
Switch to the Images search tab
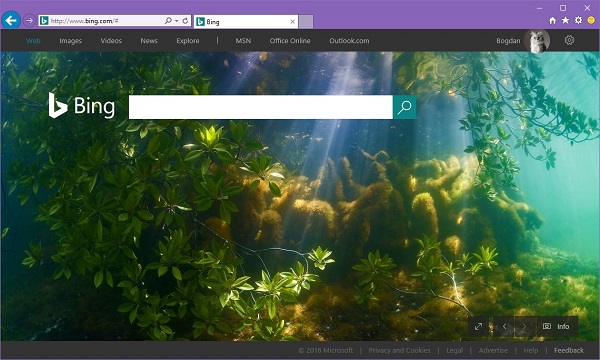70,41
